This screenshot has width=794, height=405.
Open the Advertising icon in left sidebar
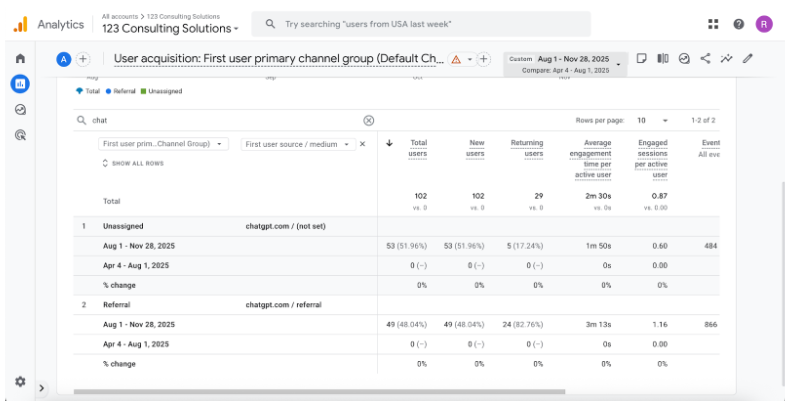pyautogui.click(x=20, y=134)
